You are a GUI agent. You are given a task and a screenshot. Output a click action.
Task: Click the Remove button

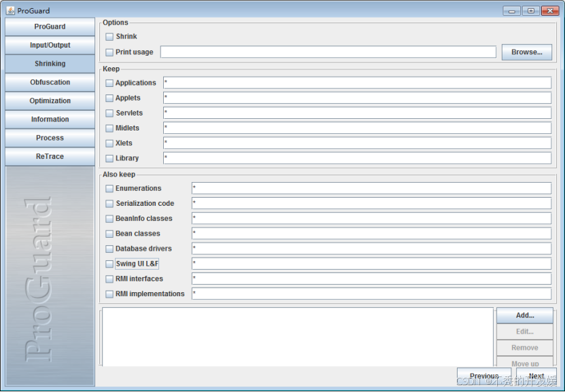coord(525,348)
